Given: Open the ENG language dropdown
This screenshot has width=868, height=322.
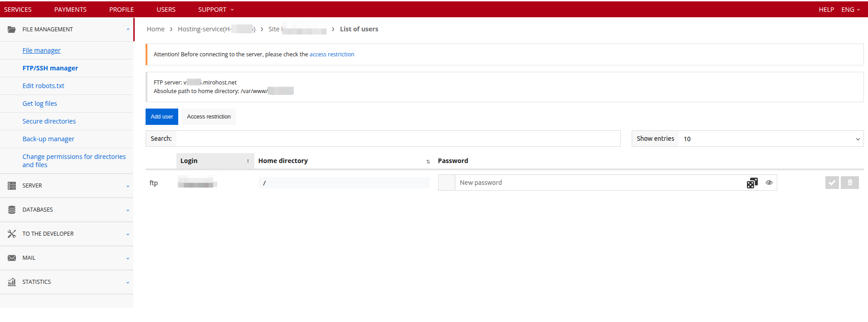Looking at the screenshot, I should pos(850,10).
